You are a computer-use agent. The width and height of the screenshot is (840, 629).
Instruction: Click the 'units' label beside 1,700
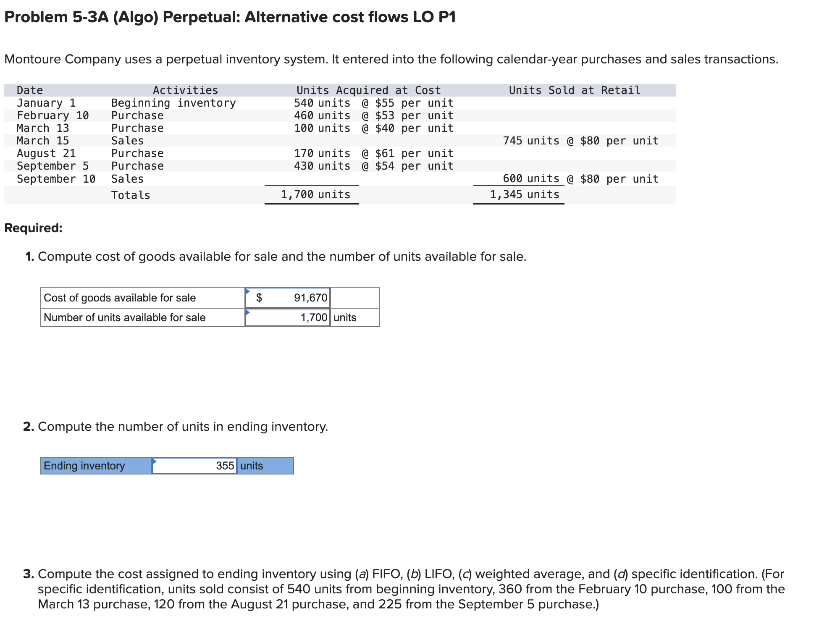point(344,317)
